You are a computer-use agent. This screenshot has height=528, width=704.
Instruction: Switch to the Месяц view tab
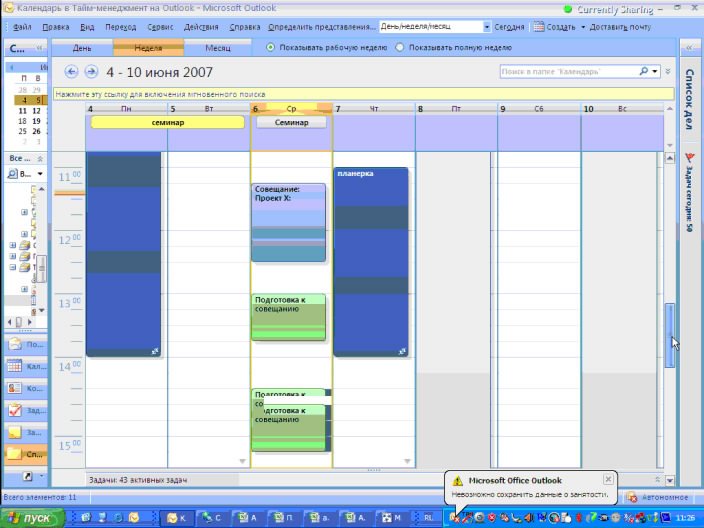click(x=217, y=47)
